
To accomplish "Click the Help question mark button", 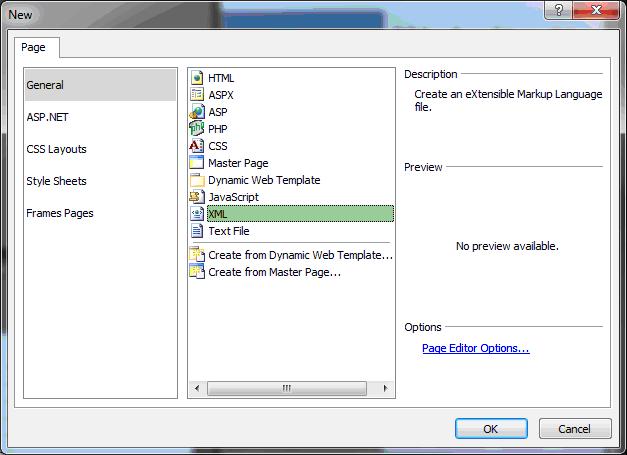I will [559, 10].
